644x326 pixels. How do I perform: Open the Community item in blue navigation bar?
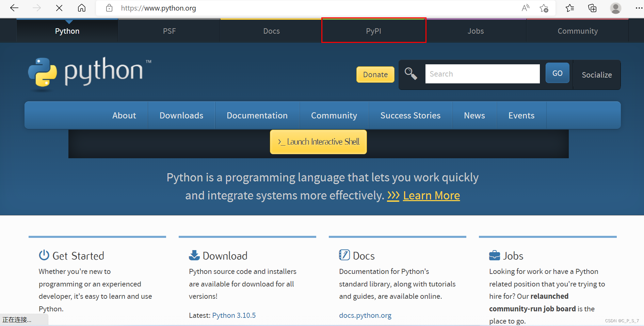coord(334,115)
